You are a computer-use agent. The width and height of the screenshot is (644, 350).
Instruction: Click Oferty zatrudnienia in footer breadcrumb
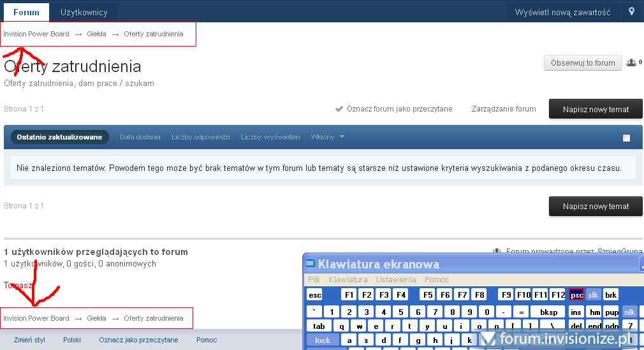coord(154,318)
